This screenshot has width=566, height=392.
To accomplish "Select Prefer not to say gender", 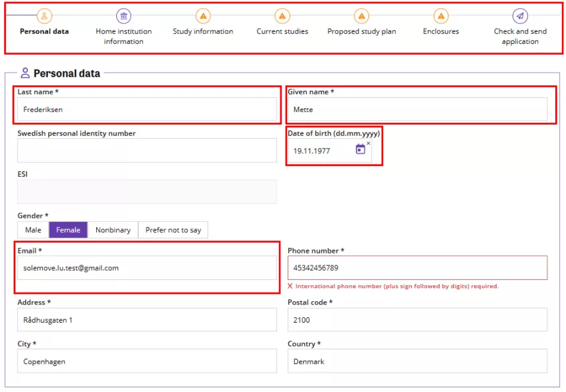I will pos(173,230).
